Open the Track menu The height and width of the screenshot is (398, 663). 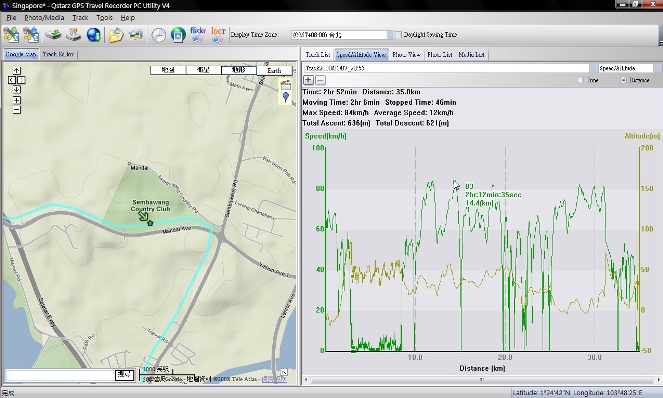click(80, 18)
